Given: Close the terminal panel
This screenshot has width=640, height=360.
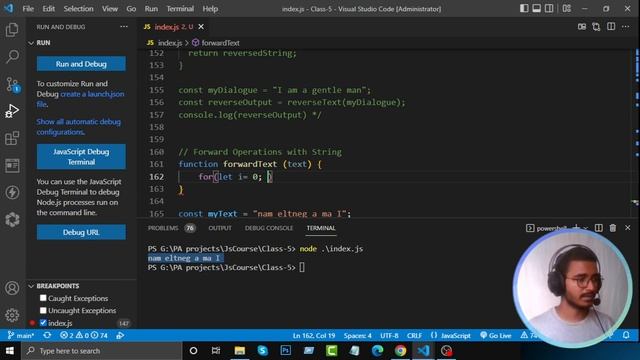Looking at the screenshot, I should click(x=627, y=228).
